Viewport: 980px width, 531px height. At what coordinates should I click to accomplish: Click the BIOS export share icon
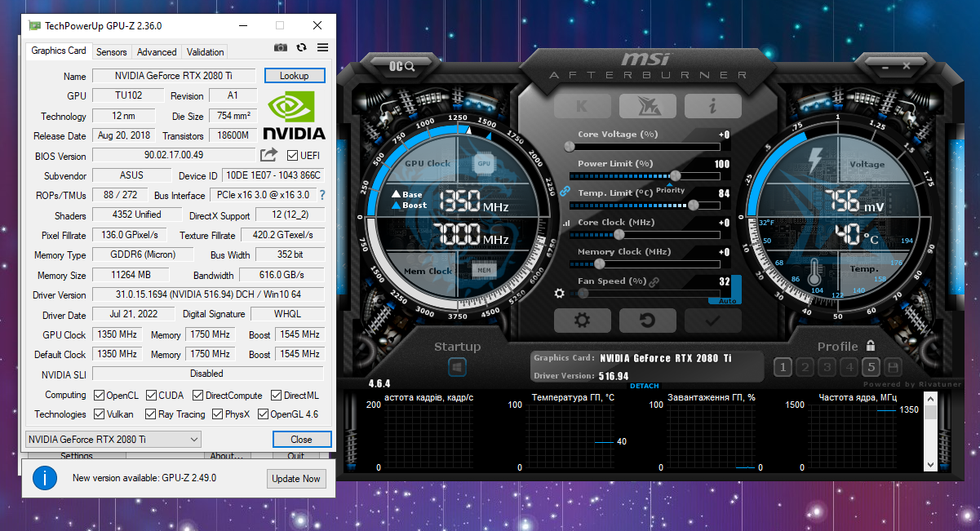coord(268,154)
